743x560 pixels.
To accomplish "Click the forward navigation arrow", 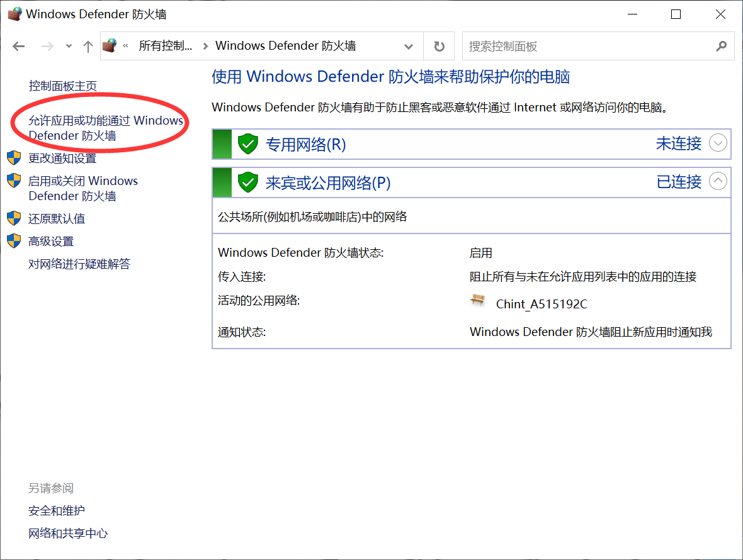I will coord(47,47).
